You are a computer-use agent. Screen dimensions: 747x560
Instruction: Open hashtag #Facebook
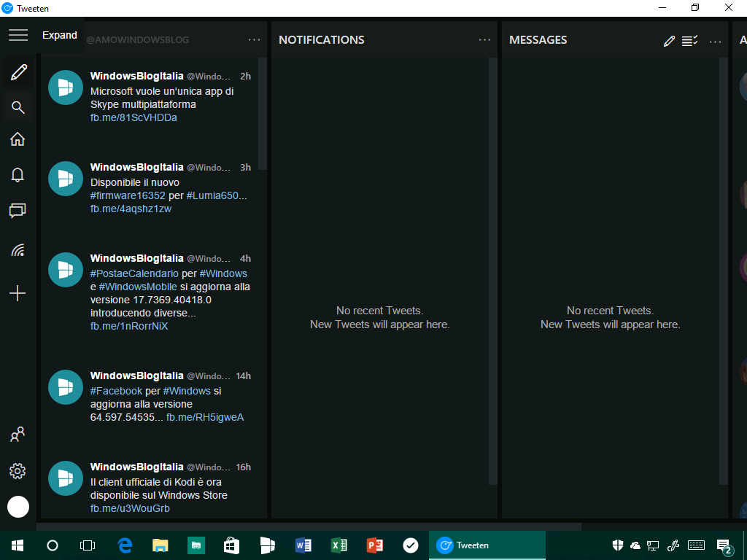pyautogui.click(x=116, y=391)
